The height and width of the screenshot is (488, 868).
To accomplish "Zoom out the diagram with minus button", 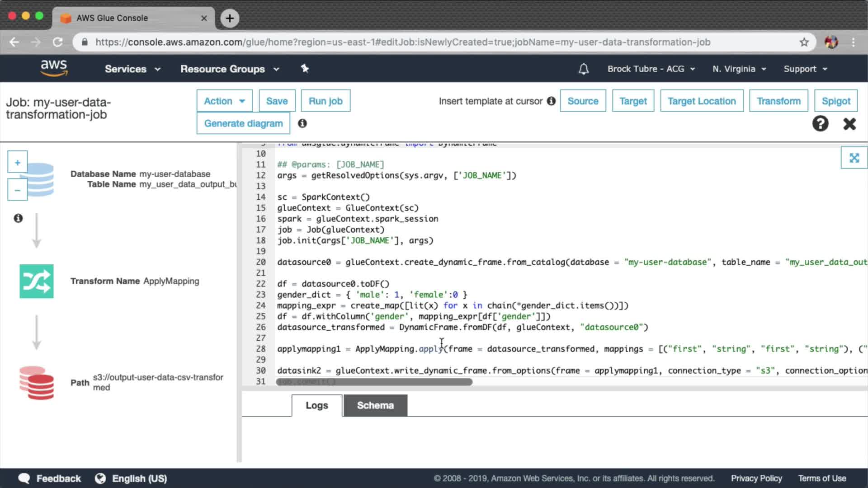I will [x=18, y=190].
